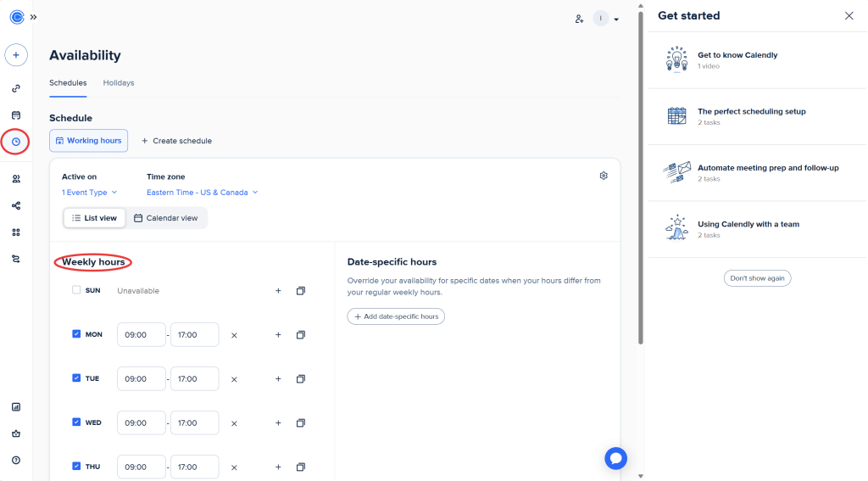Viewport: 868px width, 481px height.
Task: Expand the 1 Event Type dropdown
Action: coord(89,193)
